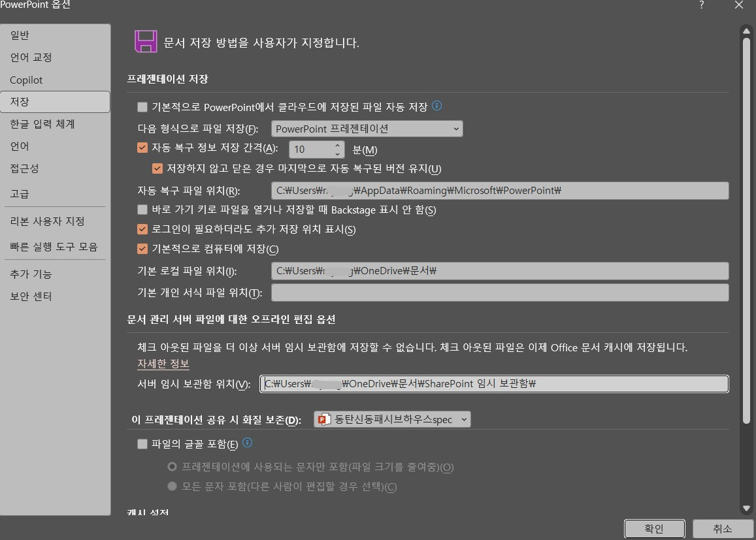Toggle 자동 복구 정보 저장 간격 checkbox

tap(142, 148)
